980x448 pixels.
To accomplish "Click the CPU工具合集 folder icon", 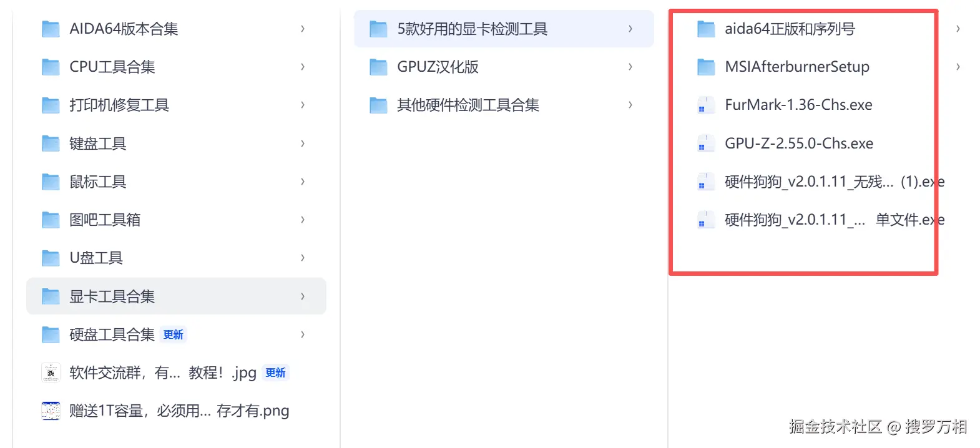I will point(51,67).
